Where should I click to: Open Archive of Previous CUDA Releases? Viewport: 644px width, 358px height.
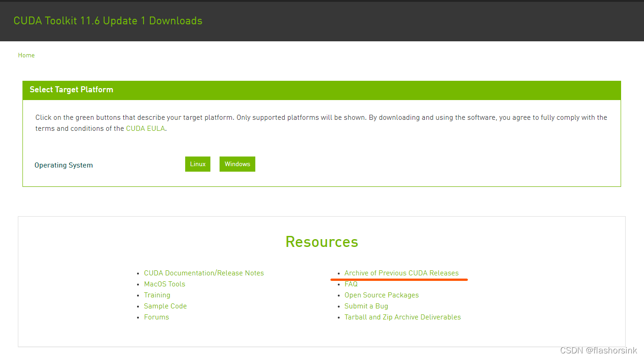pyautogui.click(x=402, y=273)
